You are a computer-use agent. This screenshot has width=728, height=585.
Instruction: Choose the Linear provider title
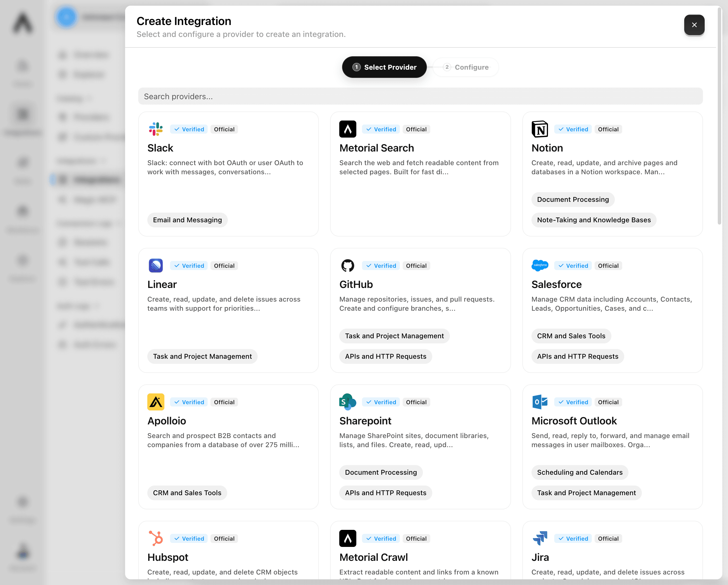click(x=162, y=285)
